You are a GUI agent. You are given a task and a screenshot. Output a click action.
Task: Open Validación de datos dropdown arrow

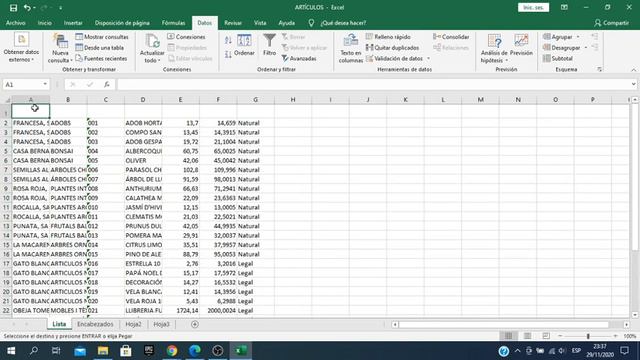tap(428, 58)
